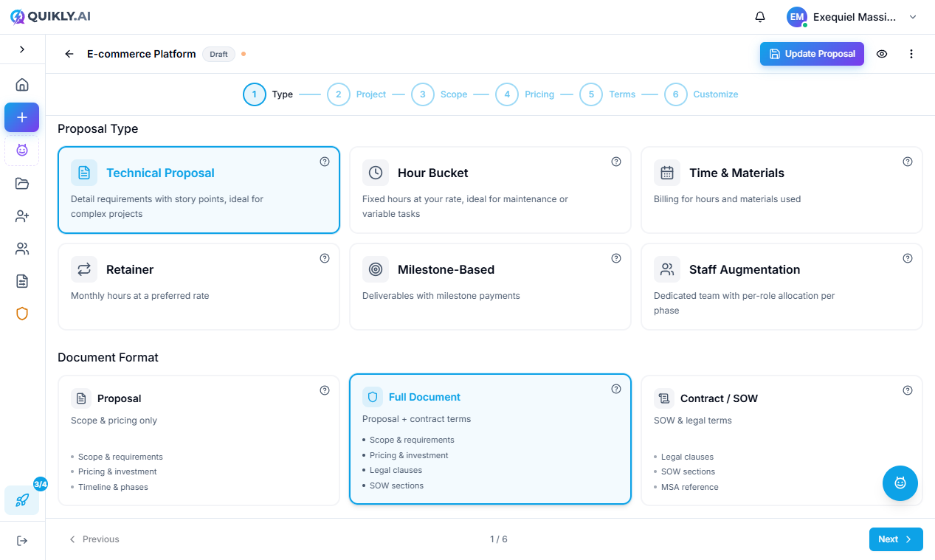Open help icon on Retainer card
The width and height of the screenshot is (935, 560).
click(325, 258)
